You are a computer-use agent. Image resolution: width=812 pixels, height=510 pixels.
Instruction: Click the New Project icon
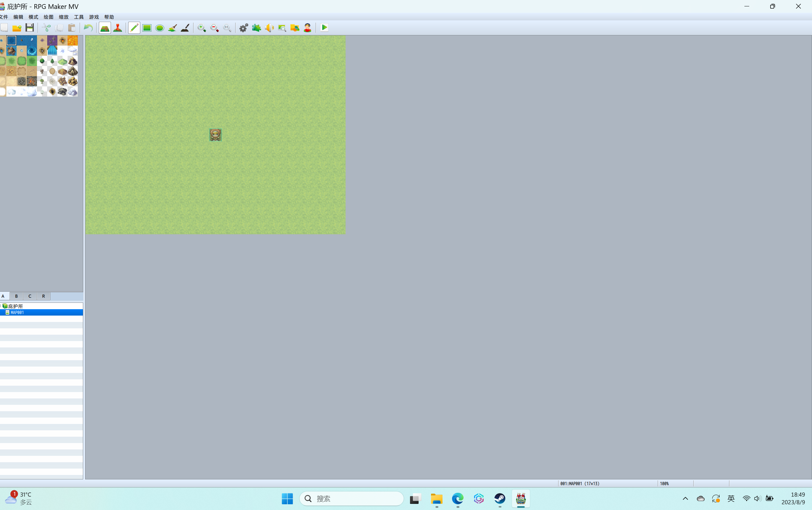point(4,28)
